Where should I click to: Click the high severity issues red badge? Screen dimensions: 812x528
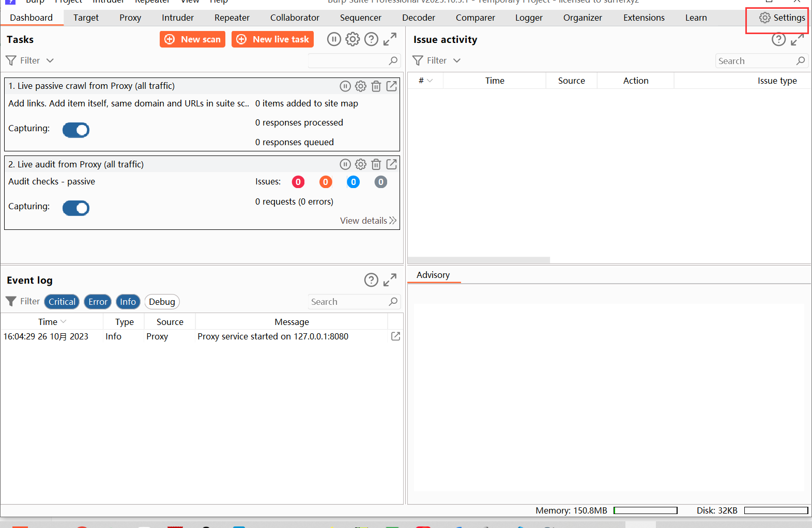pyautogui.click(x=298, y=182)
